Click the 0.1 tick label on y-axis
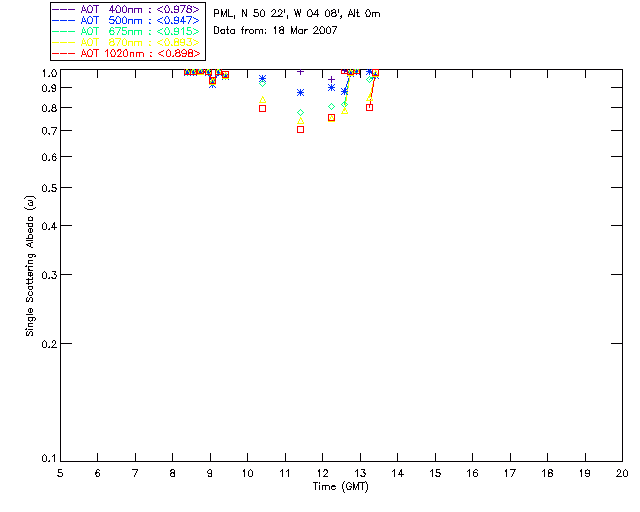 (49, 459)
